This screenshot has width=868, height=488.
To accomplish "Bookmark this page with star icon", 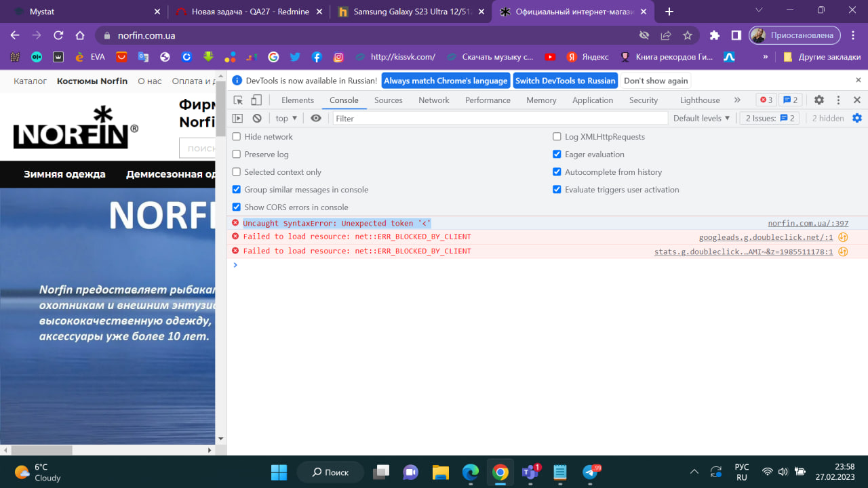I will (688, 35).
